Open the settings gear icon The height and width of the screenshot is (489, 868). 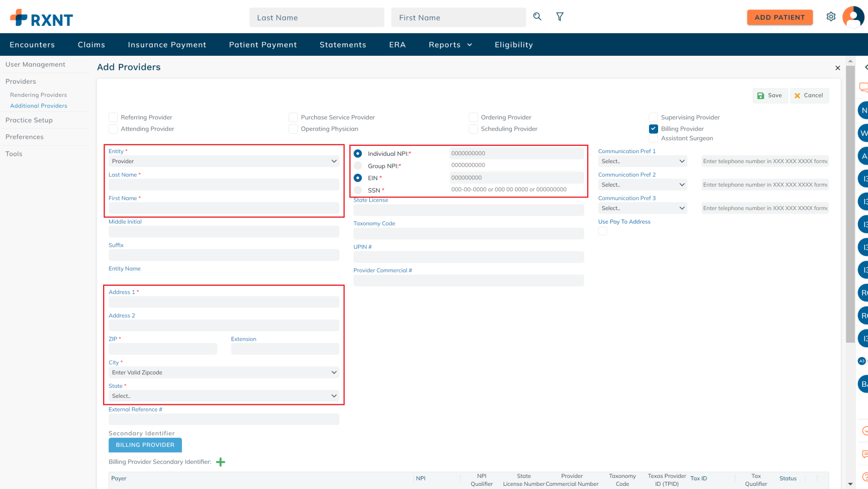pyautogui.click(x=831, y=17)
